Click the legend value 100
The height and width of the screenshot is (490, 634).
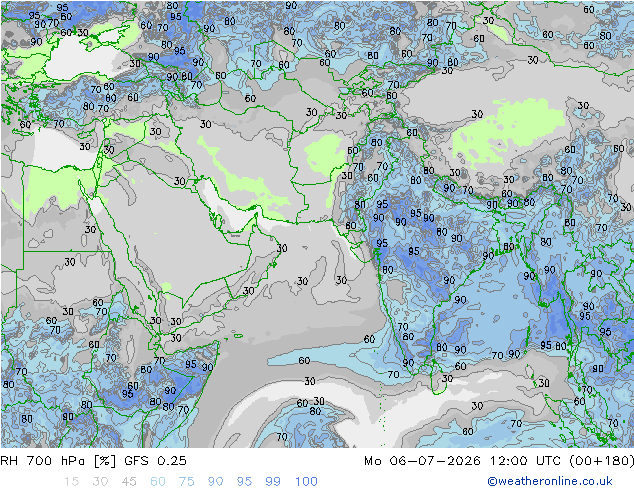pos(306,482)
